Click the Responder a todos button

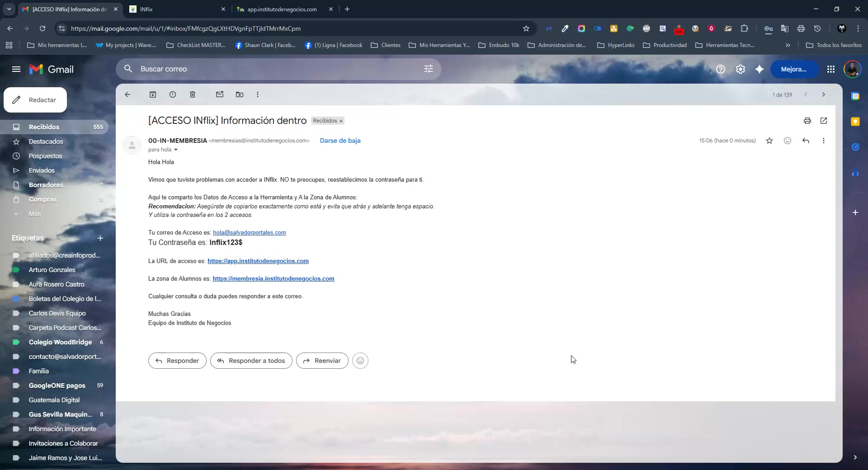coord(251,361)
